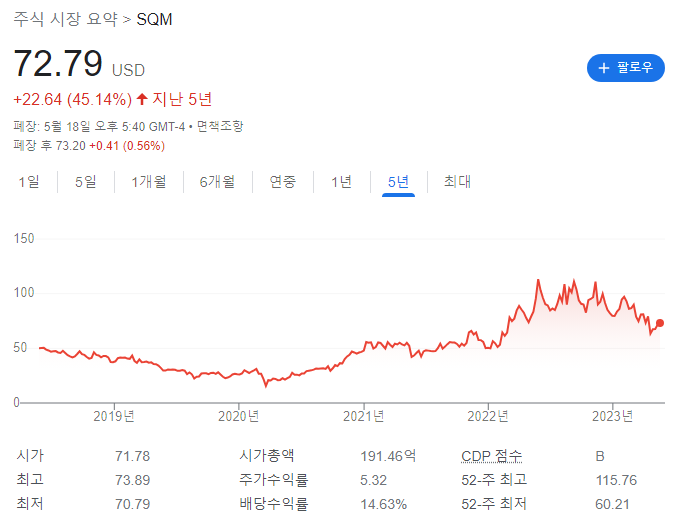
Task: Open the 주식 시장 요약 breadcrumb link
Action: click(x=66, y=19)
